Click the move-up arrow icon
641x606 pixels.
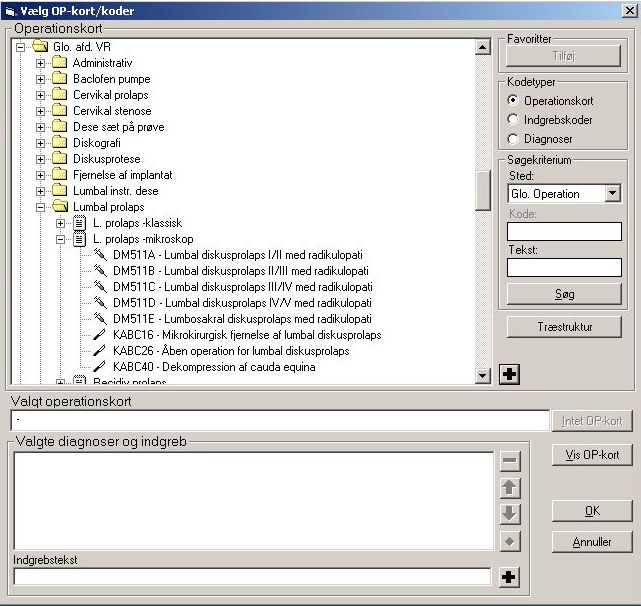[x=510, y=488]
